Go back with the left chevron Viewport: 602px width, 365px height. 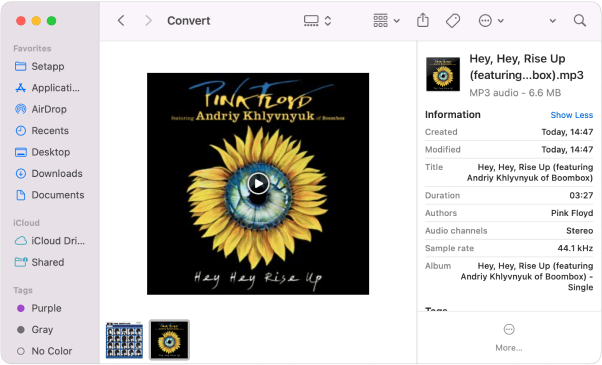pos(121,20)
